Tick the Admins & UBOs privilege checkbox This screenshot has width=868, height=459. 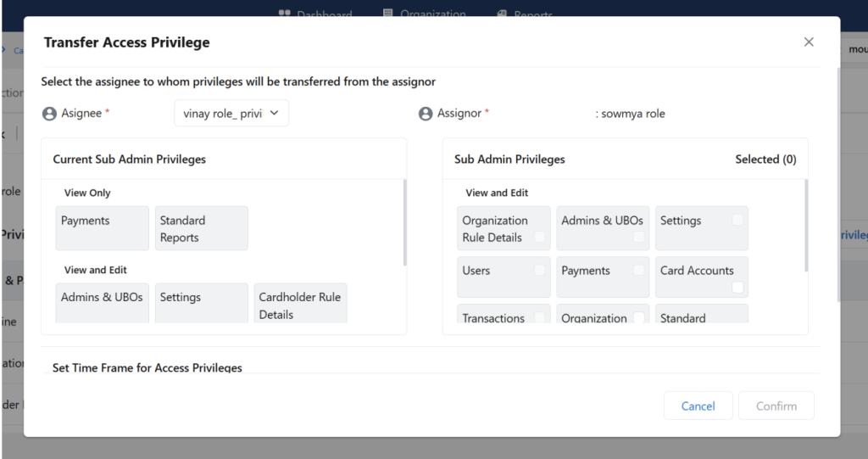pos(638,237)
